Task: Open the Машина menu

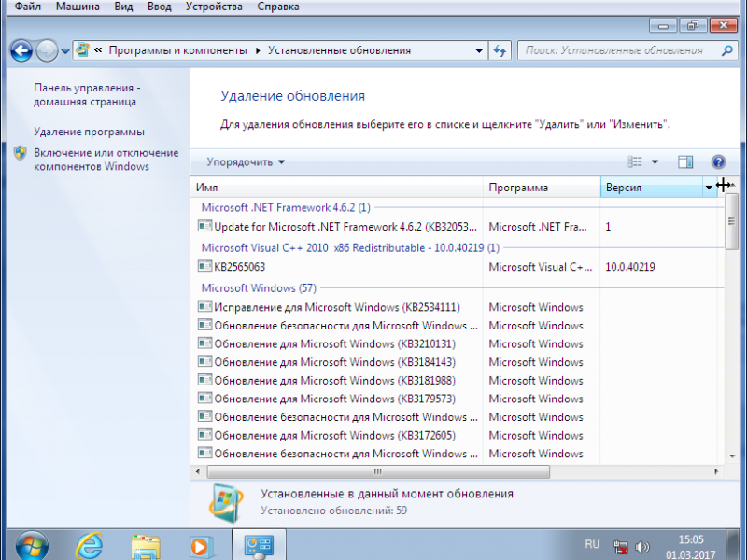Action: [x=78, y=7]
